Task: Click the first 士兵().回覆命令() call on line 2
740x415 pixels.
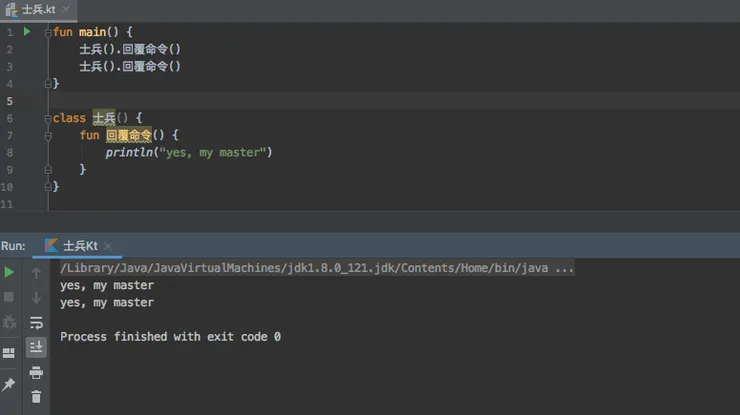Action: tap(130, 49)
